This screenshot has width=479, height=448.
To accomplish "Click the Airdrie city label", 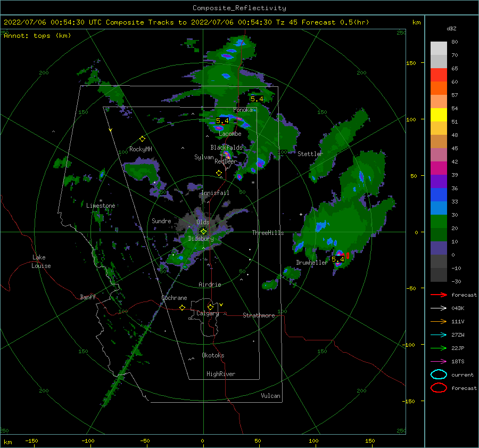I will point(210,284).
